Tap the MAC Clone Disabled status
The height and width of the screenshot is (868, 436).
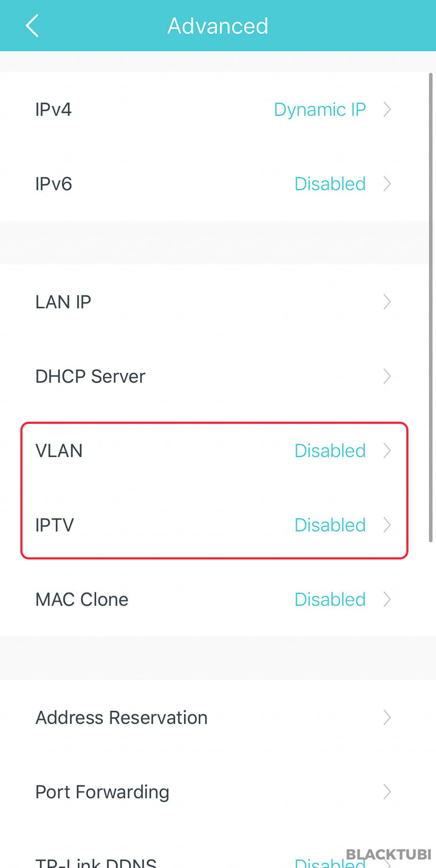pyautogui.click(x=330, y=599)
